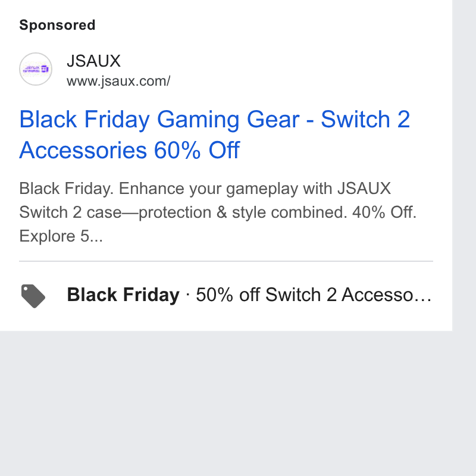Click the JSAUX round logo icon

[x=36, y=69]
